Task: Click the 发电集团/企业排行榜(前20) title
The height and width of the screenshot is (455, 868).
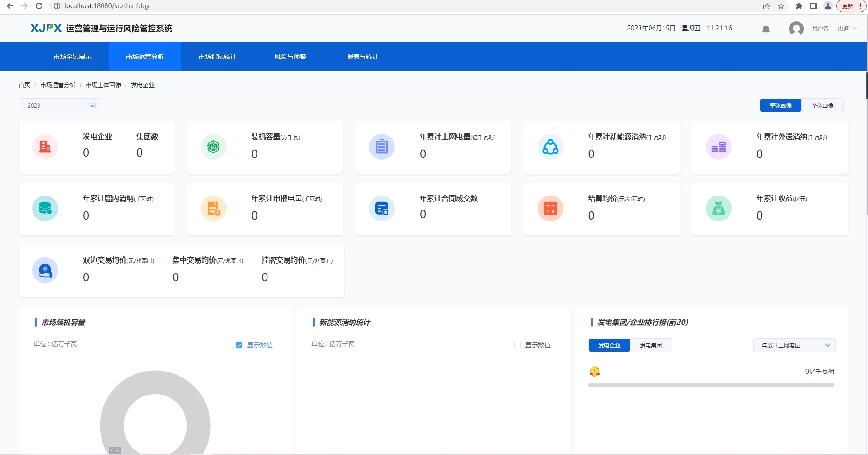Action: tap(643, 322)
